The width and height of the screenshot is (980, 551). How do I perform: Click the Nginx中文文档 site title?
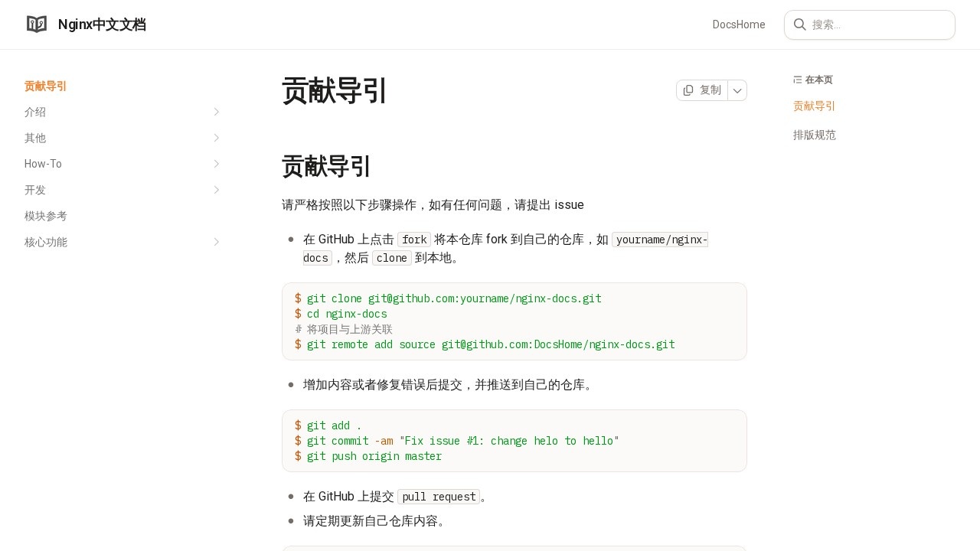click(102, 24)
